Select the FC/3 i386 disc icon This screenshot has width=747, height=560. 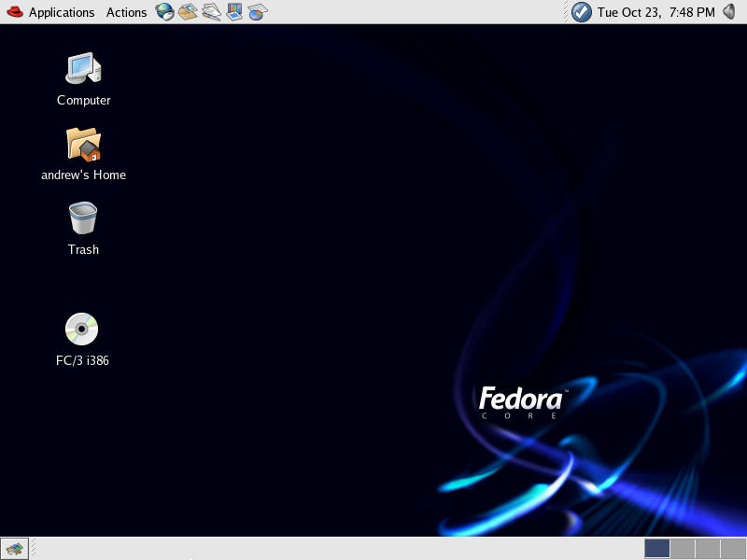(x=82, y=329)
